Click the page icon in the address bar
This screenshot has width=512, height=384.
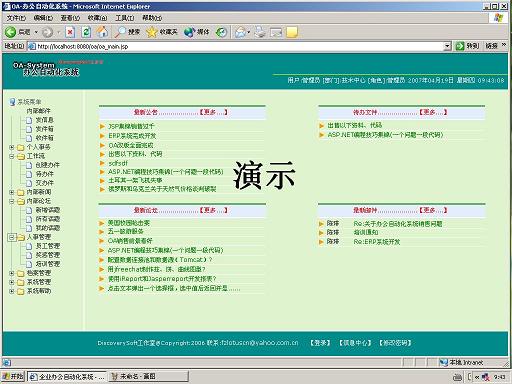(x=32, y=46)
